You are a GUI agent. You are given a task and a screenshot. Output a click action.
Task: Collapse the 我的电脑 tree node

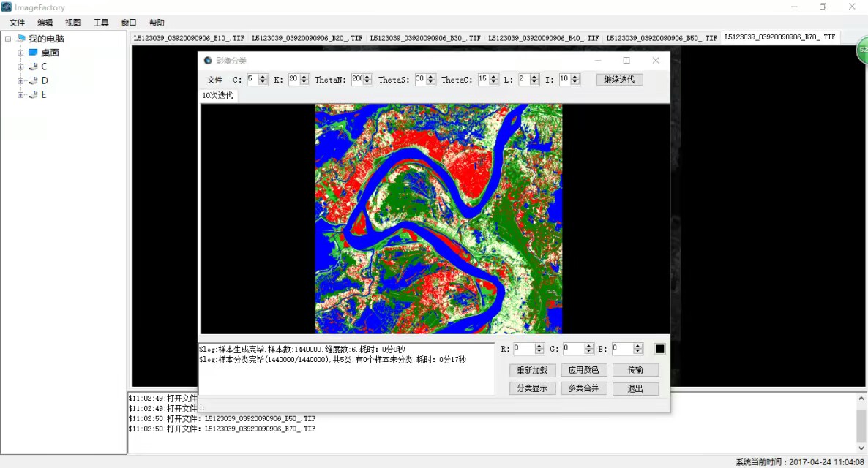click(8, 39)
